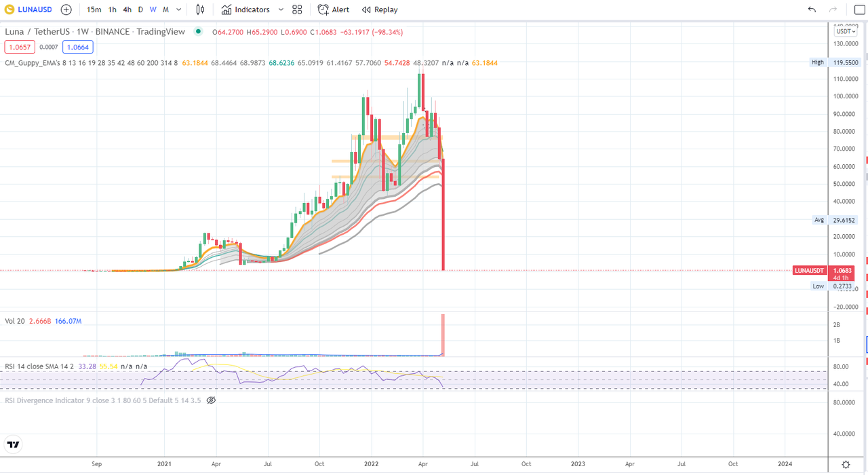Select the 1h timeframe
Image resolution: width=868 pixels, height=475 pixels.
tap(112, 9)
